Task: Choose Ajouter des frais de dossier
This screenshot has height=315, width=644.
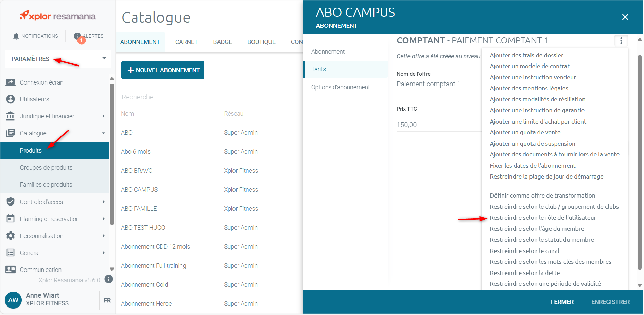Action: pos(526,55)
